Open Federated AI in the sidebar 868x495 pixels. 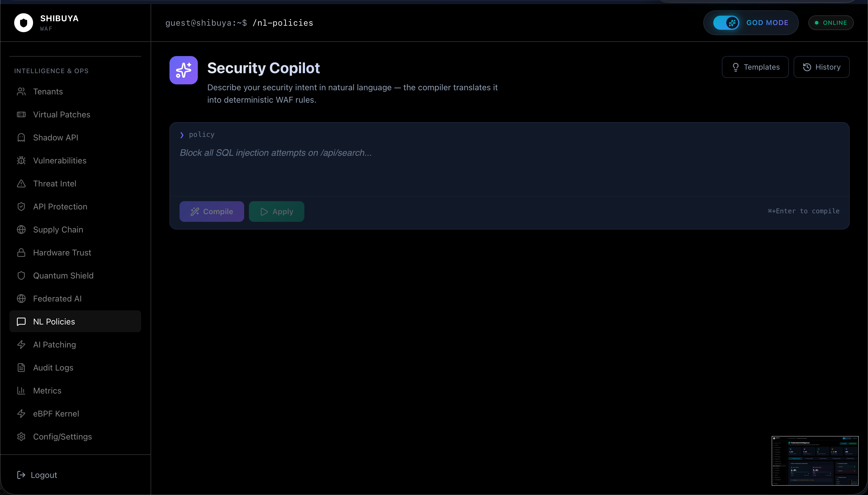[57, 299]
